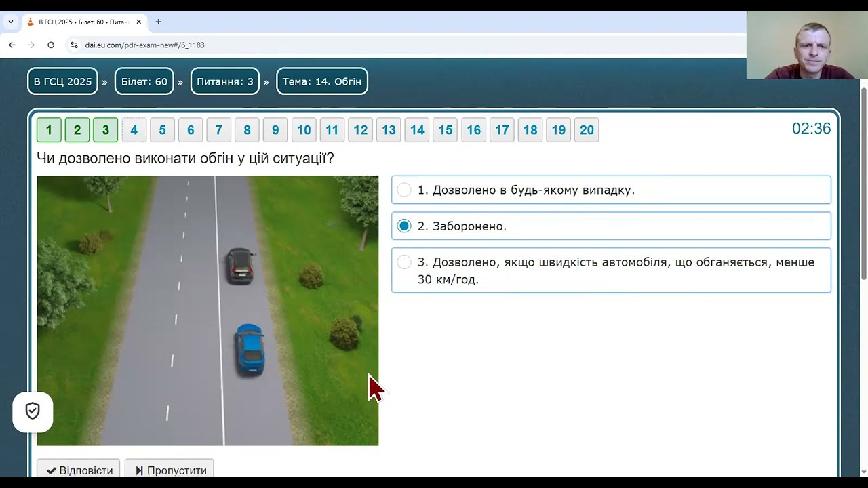Click the road overtaking illustration
This screenshot has width=868, height=488.
point(208,310)
